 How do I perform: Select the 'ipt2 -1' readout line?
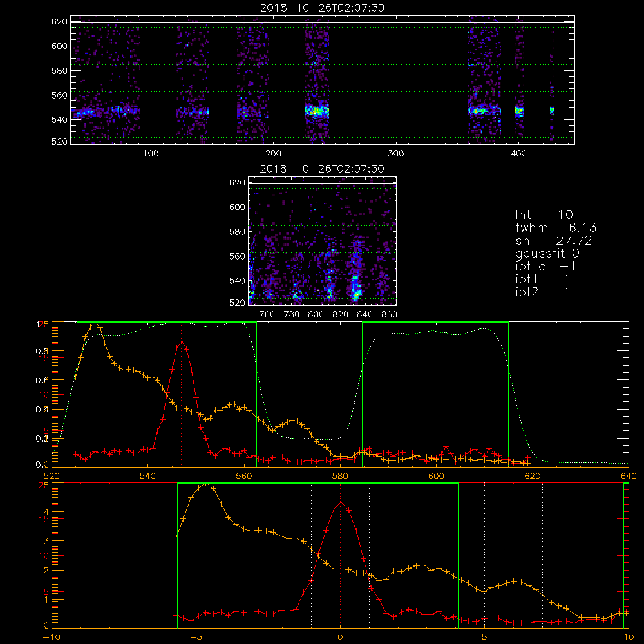click(542, 292)
